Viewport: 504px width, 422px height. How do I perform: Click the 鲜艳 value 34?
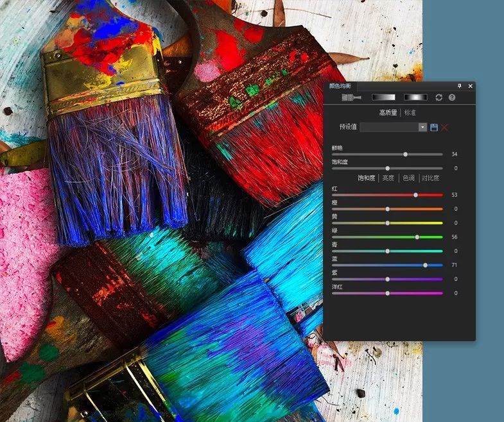454,155
